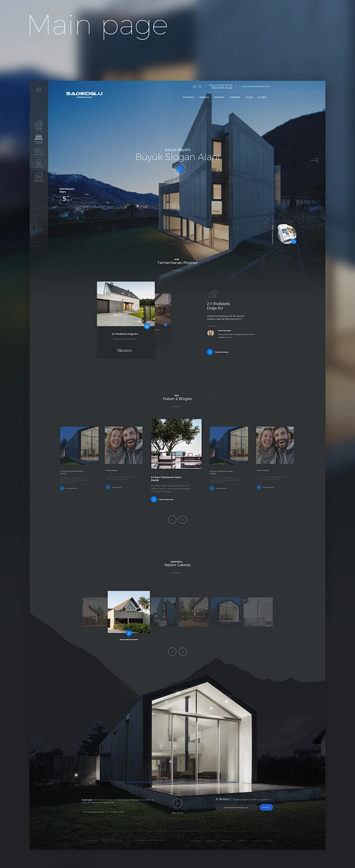Image resolution: width=355 pixels, height=868 pixels.
Task: Click the back-to-top arrow circle in footer
Action: coord(177,804)
